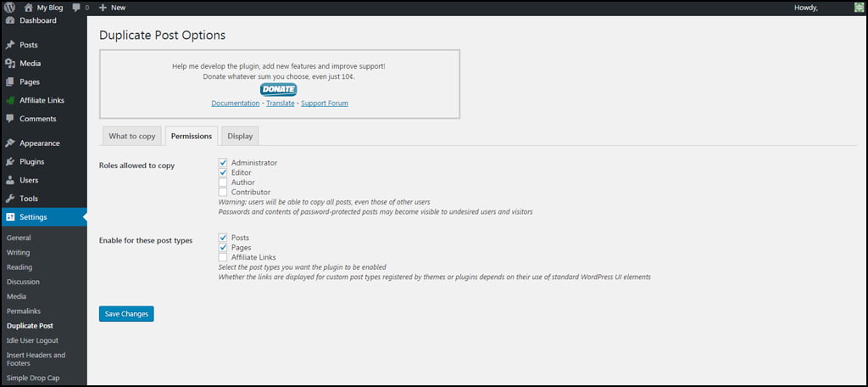This screenshot has height=387, width=868.
Task: Click the Users person icon
Action: tap(10, 180)
